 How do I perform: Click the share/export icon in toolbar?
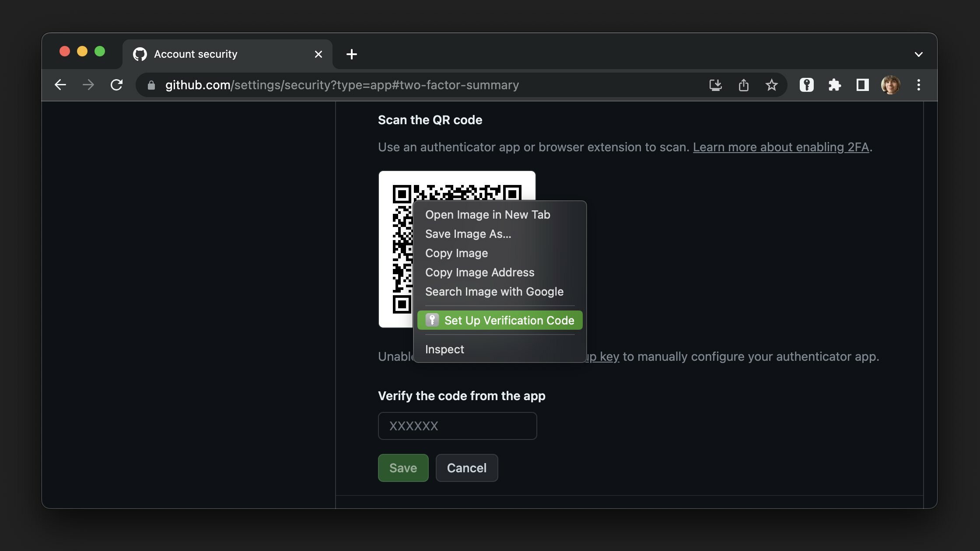744,85
